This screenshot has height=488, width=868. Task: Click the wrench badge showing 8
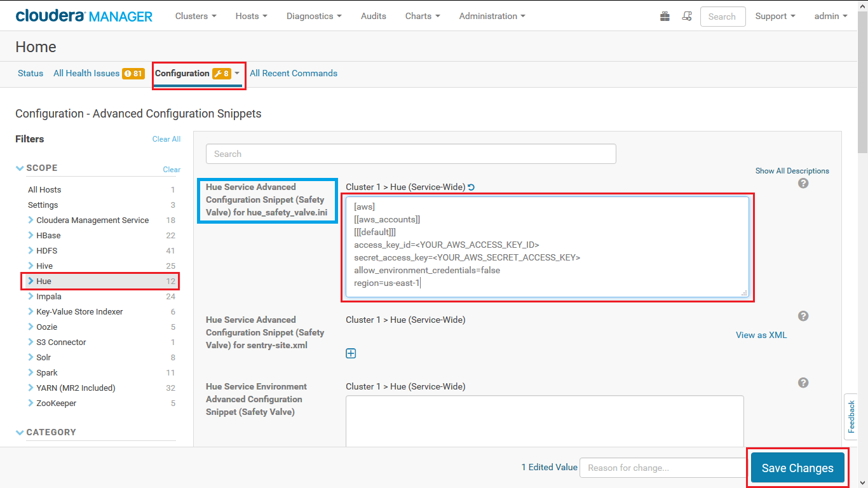[221, 74]
